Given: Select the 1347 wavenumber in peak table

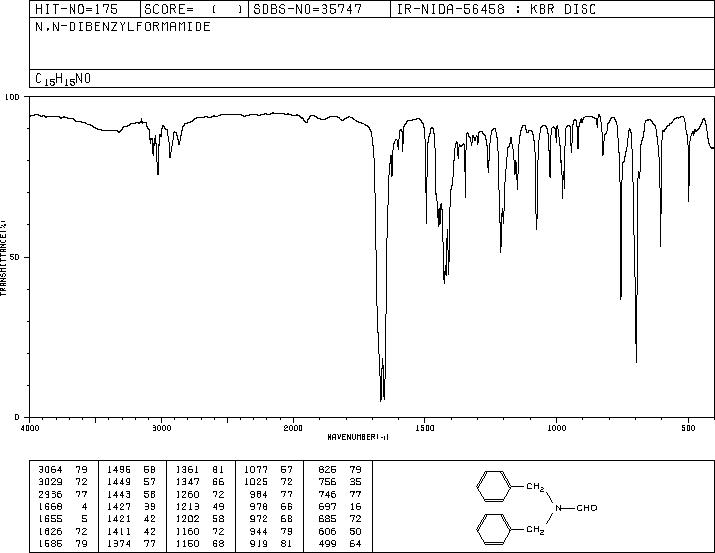Looking at the screenshot, I should [x=188, y=482].
